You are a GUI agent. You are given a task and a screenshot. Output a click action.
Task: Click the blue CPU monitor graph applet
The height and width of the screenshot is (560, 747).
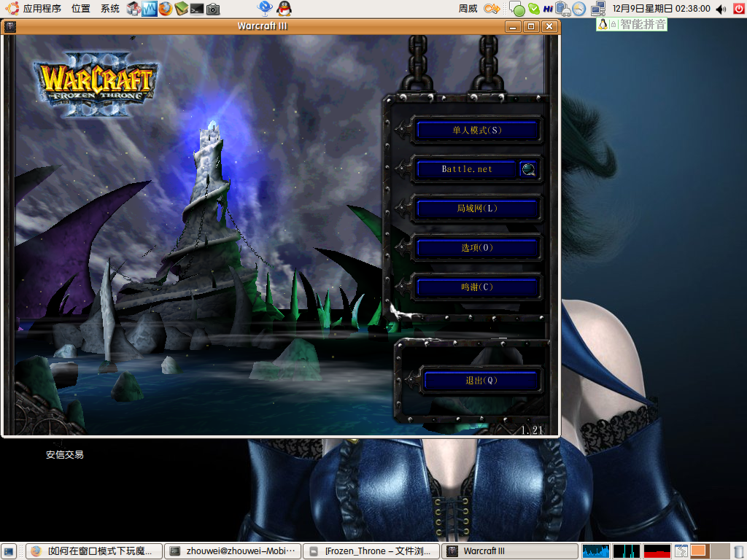tap(596, 551)
